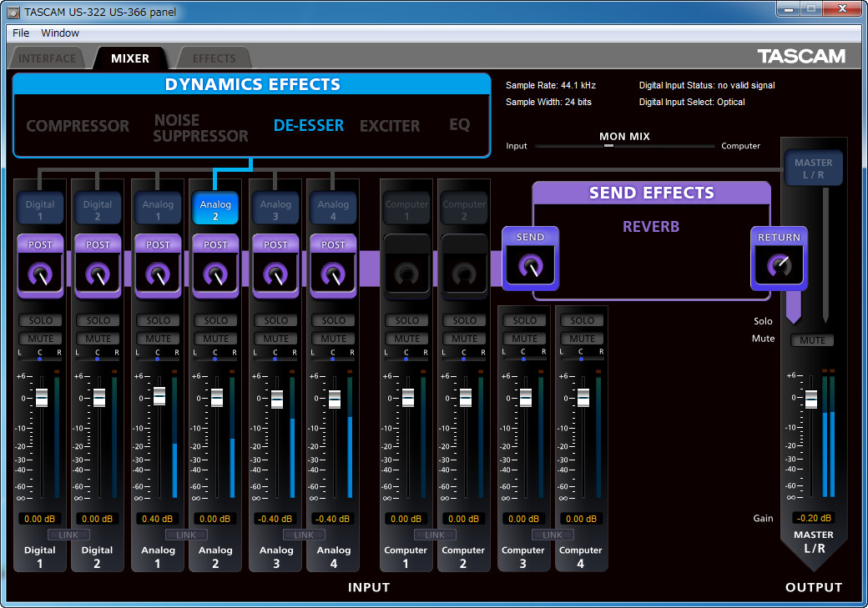The image size is (868, 608).
Task: Click the SEND level knob
Action: coord(530,266)
